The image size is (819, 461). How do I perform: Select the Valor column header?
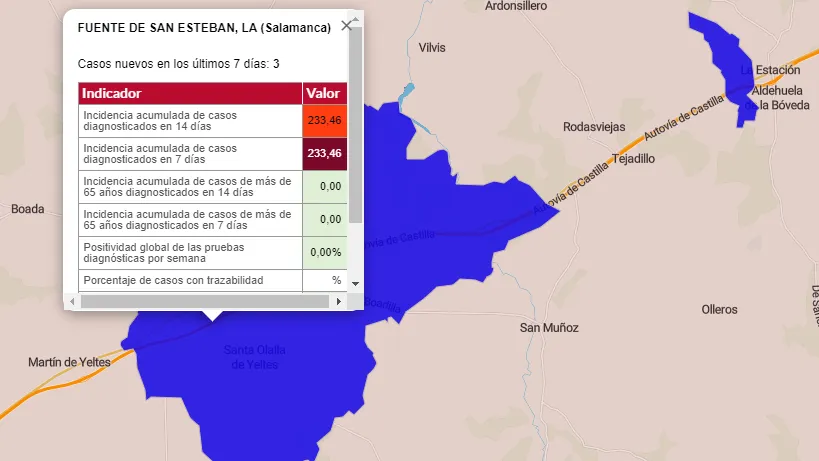tap(324, 93)
